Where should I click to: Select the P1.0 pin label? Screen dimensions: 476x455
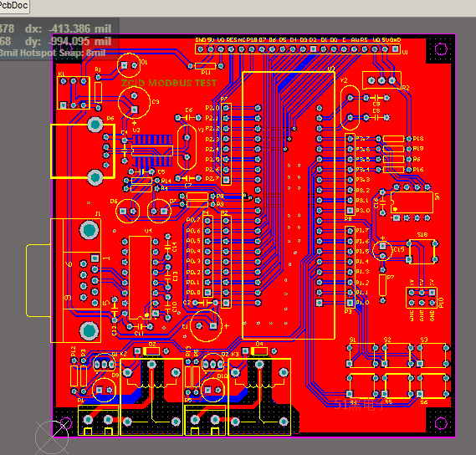coord(363,303)
